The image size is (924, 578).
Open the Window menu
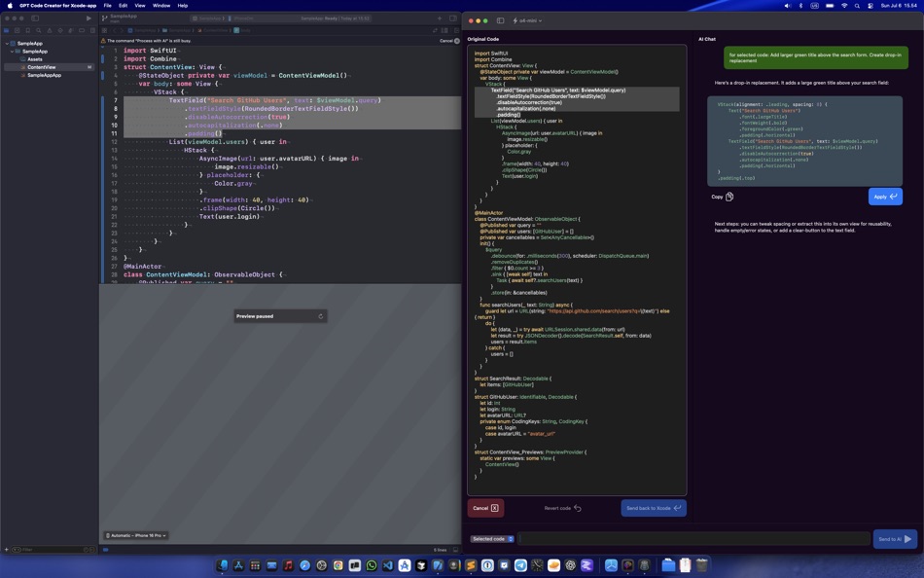pos(161,5)
